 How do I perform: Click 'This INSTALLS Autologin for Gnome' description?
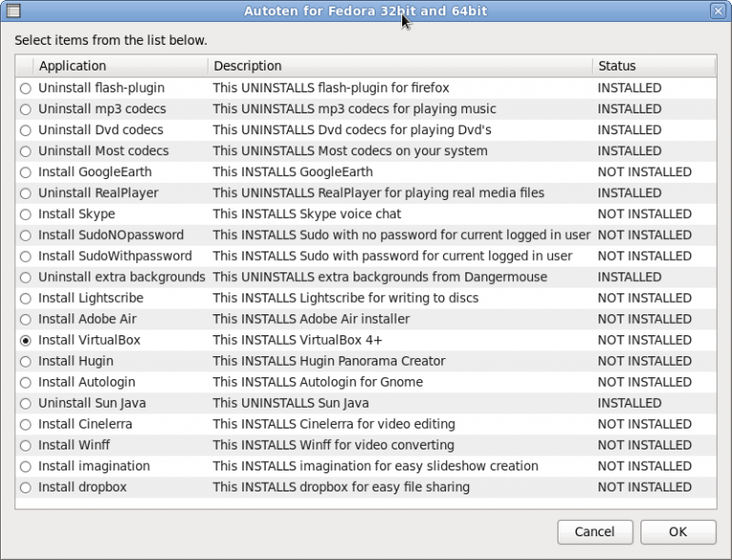point(318,382)
